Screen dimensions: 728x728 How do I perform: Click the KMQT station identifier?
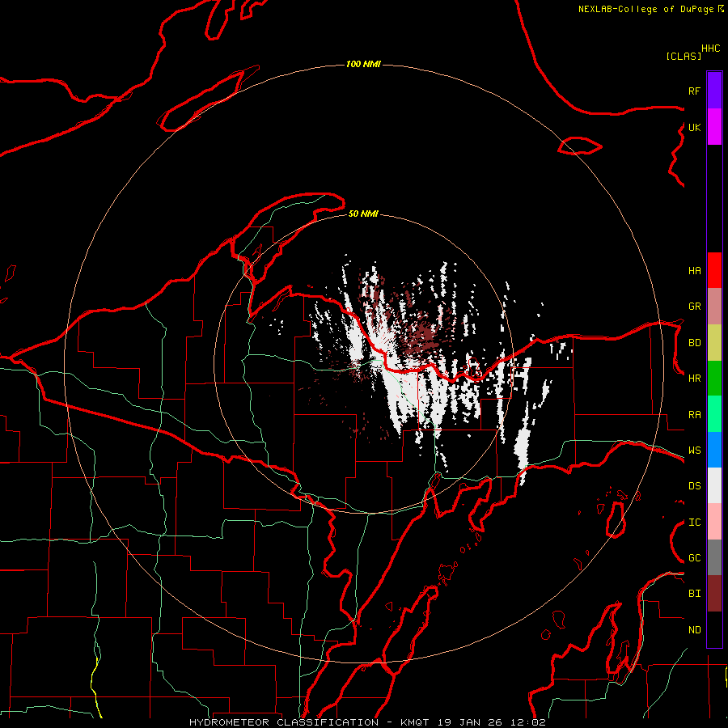(x=415, y=722)
